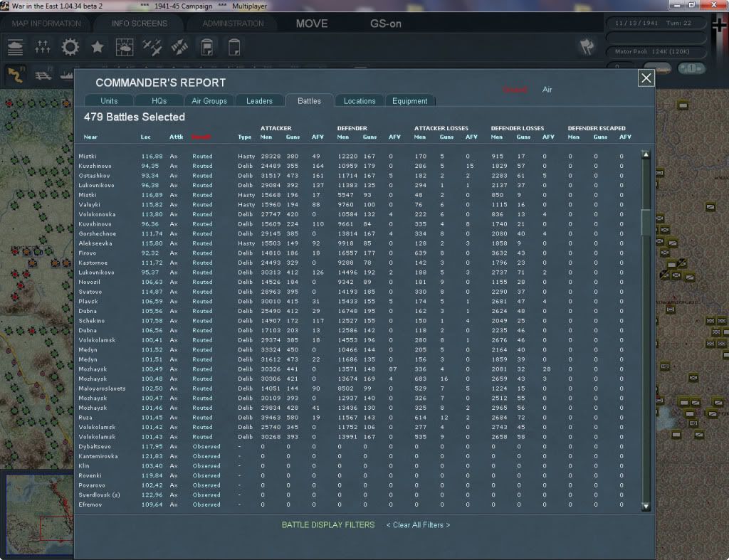Click the blank clipboard logistics report icon
The height and width of the screenshot is (560, 729).
[x=234, y=48]
